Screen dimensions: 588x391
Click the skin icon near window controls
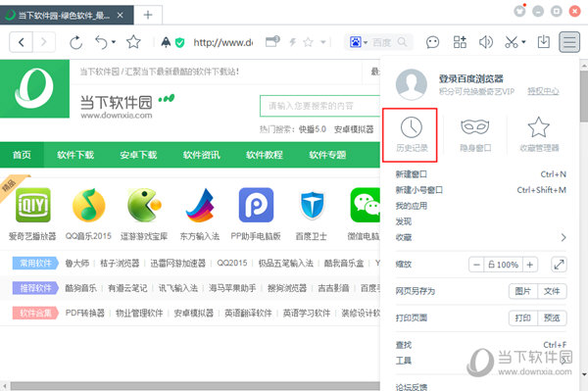(519, 11)
